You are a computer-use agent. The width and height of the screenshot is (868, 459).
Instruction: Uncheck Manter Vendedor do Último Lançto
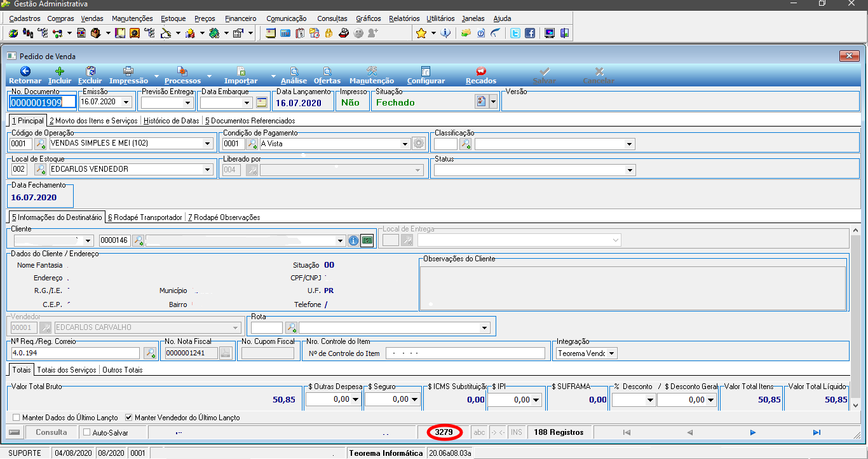click(128, 418)
